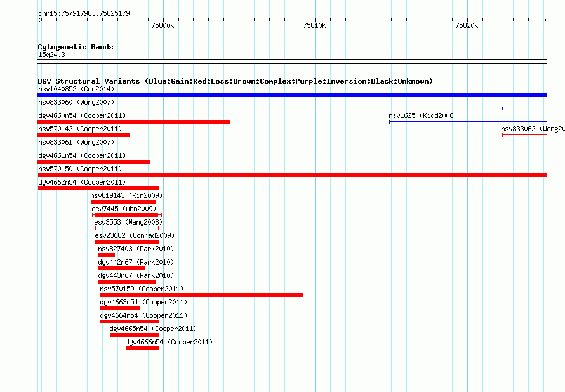The height and width of the screenshot is (392, 565).
Task: Select the thin red nsv833061 line
Action: (292, 148)
